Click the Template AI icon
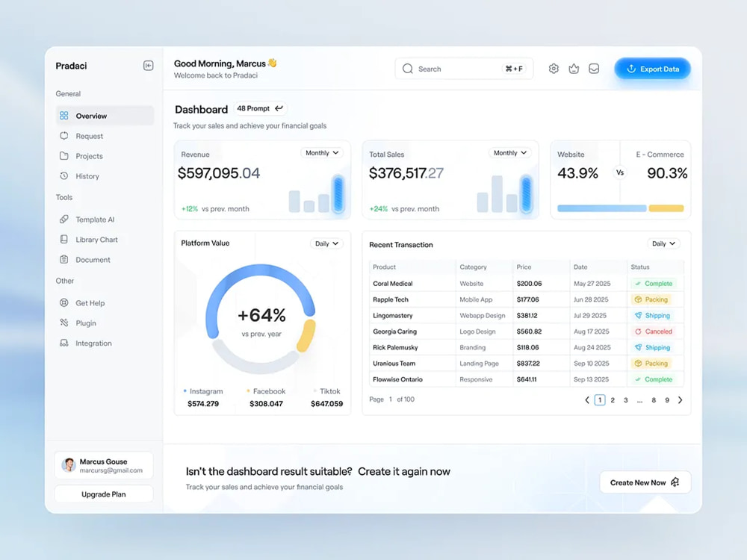The height and width of the screenshot is (560, 747). [63, 219]
